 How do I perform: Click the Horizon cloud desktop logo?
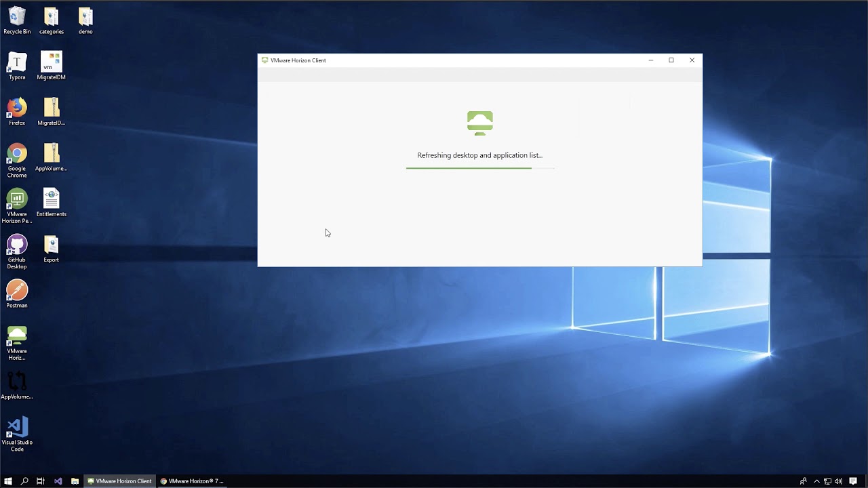[x=480, y=123]
